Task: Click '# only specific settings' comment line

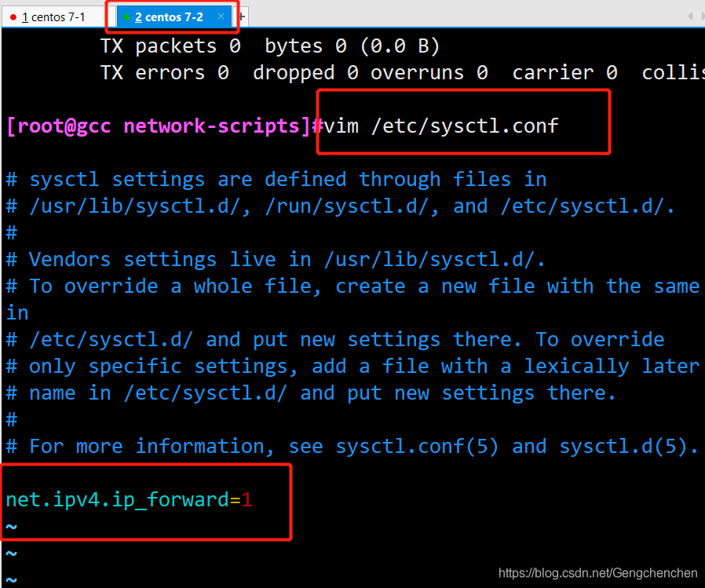Action: [352, 367]
